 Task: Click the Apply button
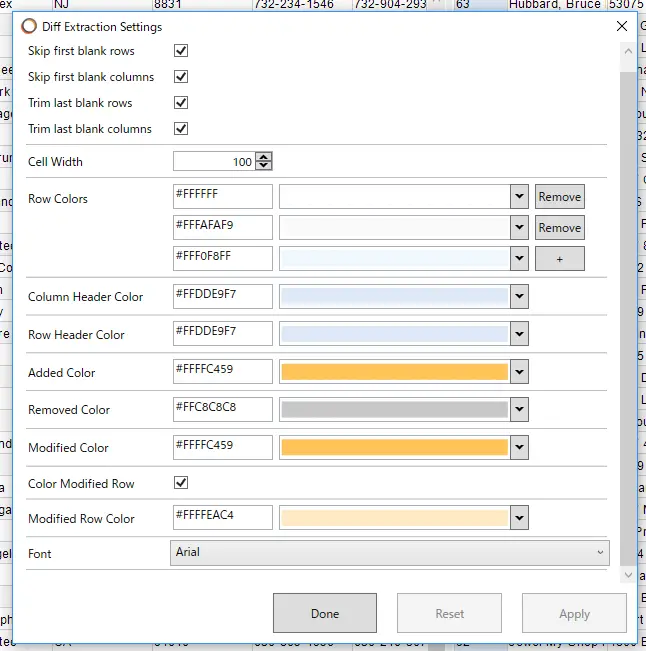click(x=574, y=613)
